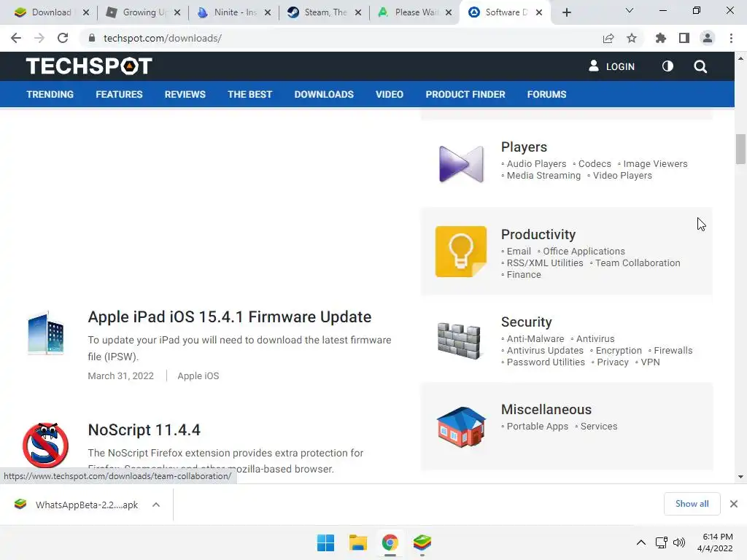The height and width of the screenshot is (560, 747).
Task: View site info lock icon
Action: (92, 38)
